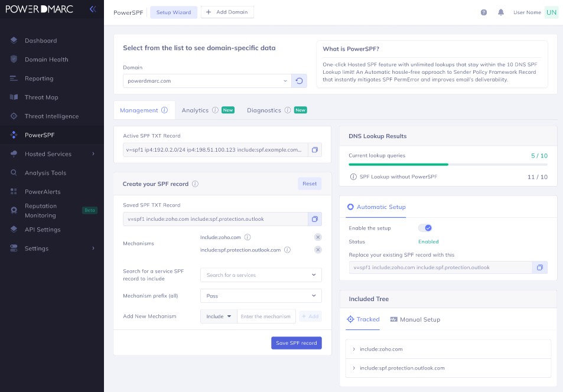Save SPF record

click(x=296, y=343)
